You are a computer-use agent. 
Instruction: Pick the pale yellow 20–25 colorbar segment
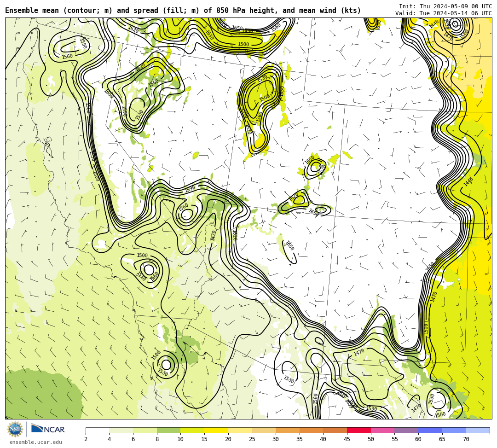tap(240, 430)
